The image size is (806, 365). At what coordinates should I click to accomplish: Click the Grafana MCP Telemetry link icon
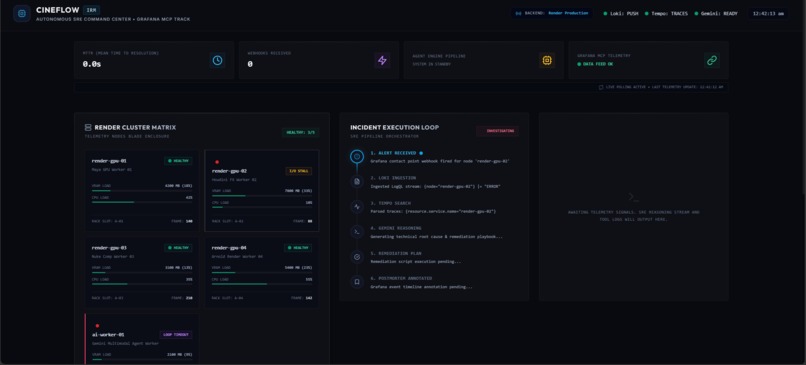(x=712, y=60)
